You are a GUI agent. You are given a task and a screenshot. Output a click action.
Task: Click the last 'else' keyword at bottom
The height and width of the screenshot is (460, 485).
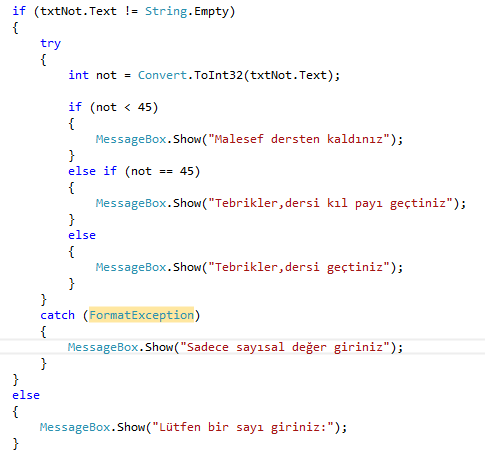pos(26,395)
